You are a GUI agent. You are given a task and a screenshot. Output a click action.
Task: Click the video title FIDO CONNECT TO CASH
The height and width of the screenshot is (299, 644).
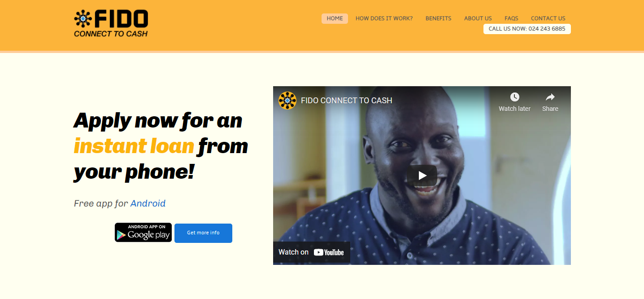[x=347, y=101]
